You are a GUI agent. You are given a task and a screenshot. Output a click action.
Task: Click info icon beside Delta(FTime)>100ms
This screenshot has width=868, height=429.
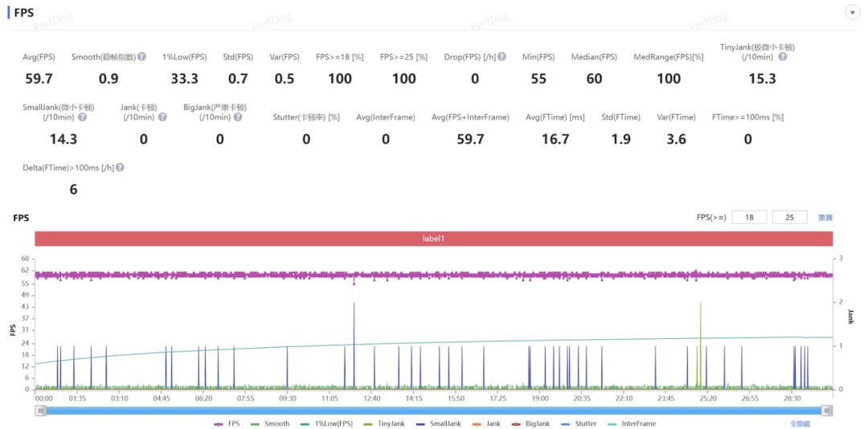(120, 168)
